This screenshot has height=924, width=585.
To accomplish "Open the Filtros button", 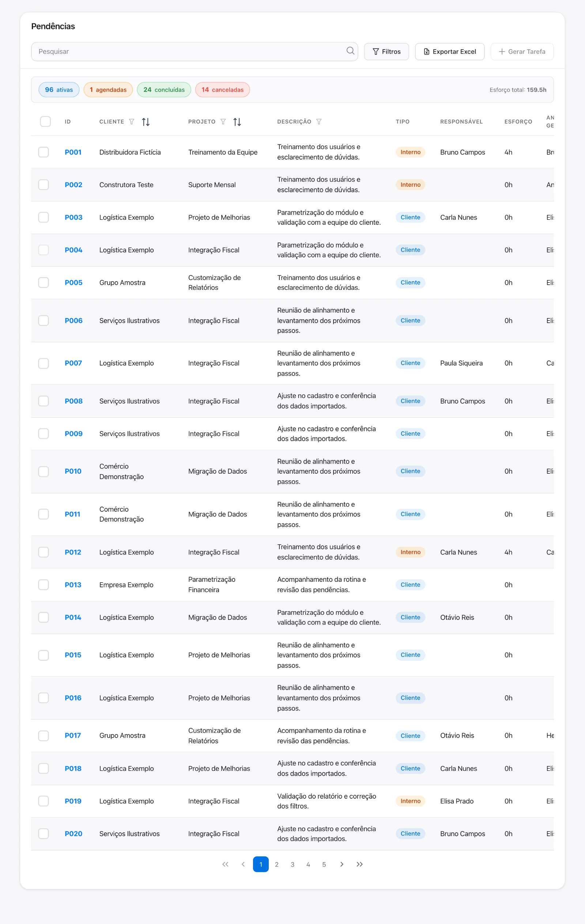I will coord(386,52).
